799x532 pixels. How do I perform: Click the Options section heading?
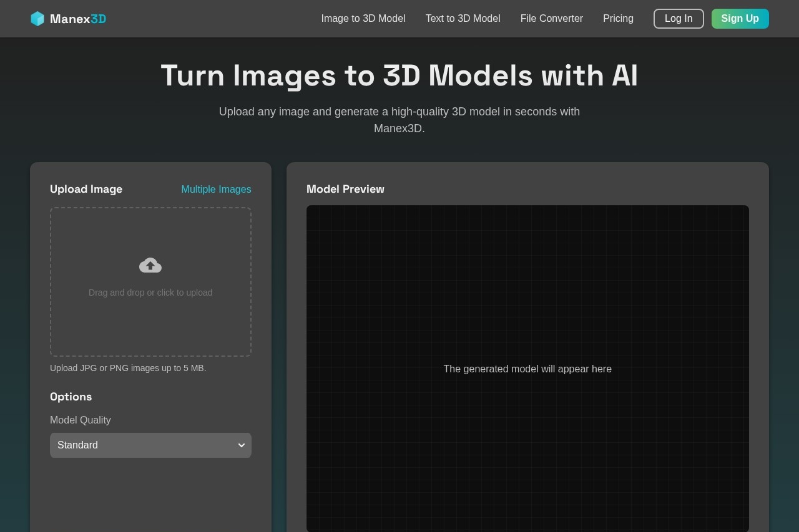point(71,397)
